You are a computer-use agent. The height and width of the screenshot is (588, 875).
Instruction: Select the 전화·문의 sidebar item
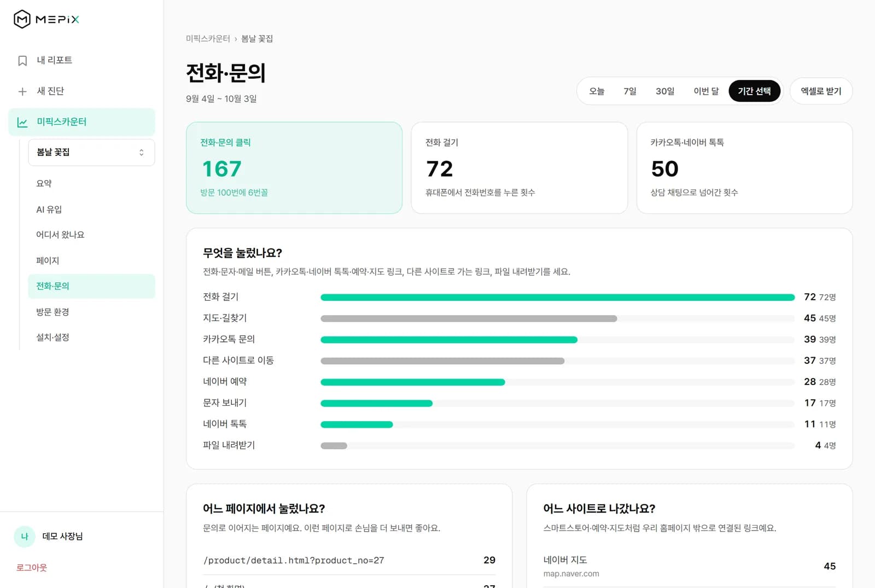(x=91, y=286)
